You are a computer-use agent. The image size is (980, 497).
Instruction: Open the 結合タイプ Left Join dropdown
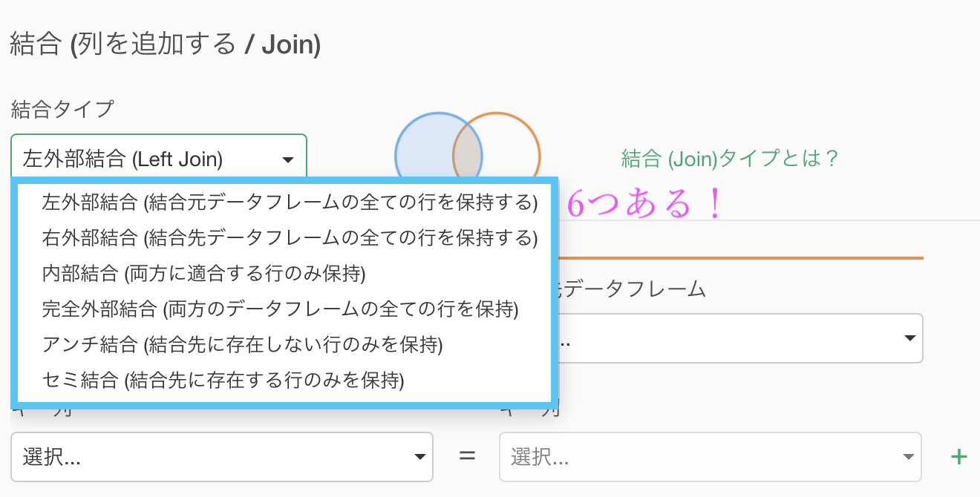[x=159, y=158]
